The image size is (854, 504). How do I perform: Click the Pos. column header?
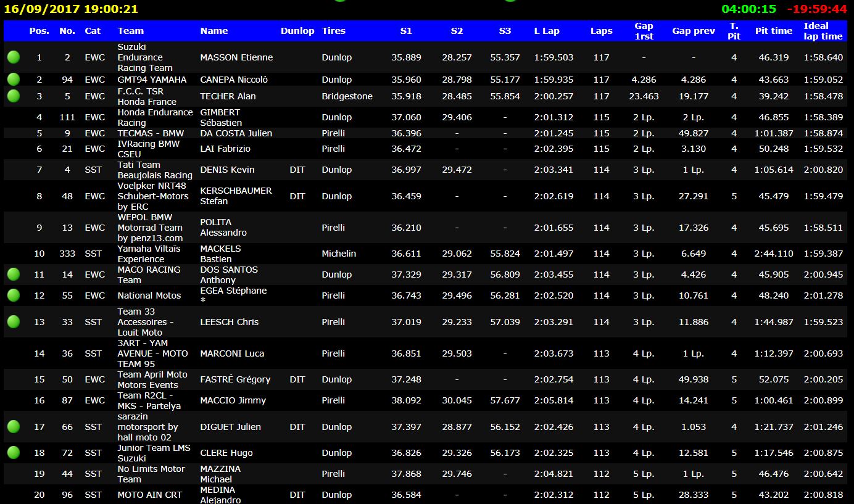coord(39,31)
